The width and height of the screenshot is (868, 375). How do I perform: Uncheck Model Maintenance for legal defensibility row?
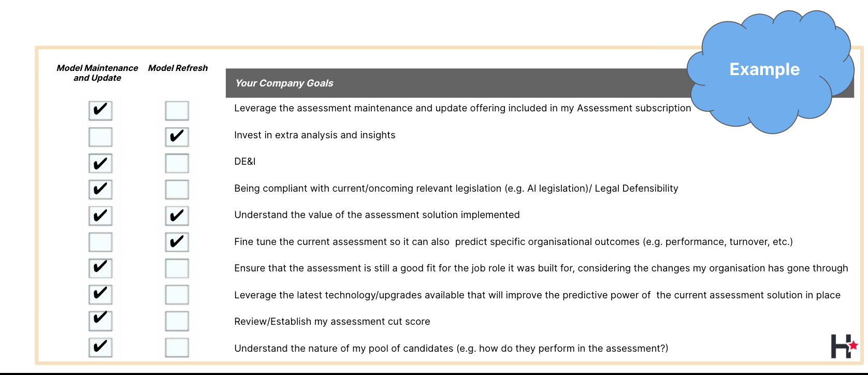(100, 189)
